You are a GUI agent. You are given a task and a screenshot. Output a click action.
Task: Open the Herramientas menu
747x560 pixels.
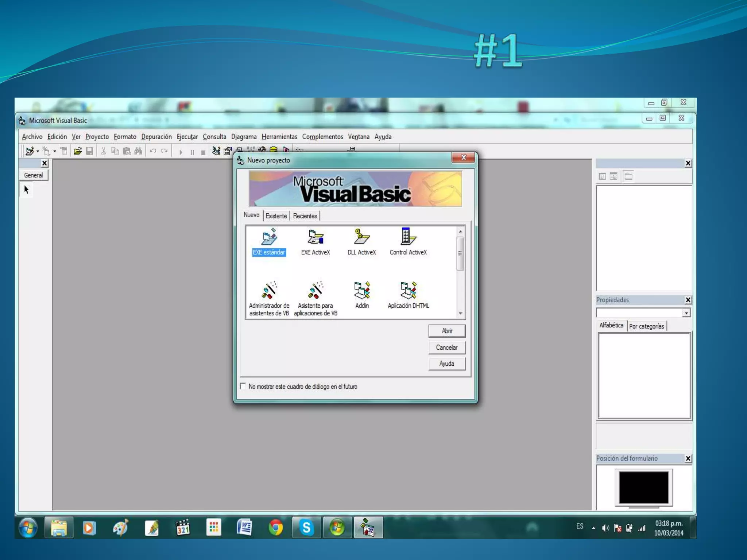click(x=279, y=137)
